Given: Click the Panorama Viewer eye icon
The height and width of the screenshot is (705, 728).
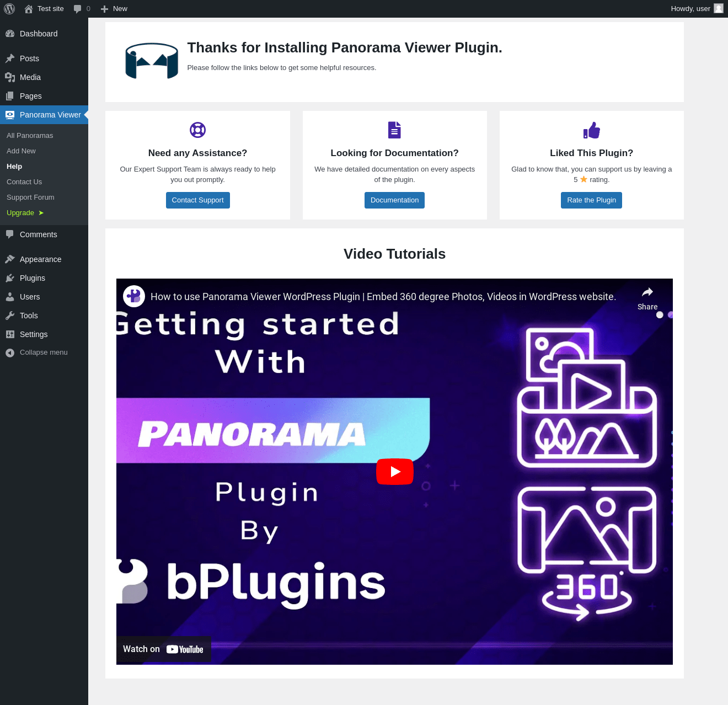Looking at the screenshot, I should click(x=10, y=115).
